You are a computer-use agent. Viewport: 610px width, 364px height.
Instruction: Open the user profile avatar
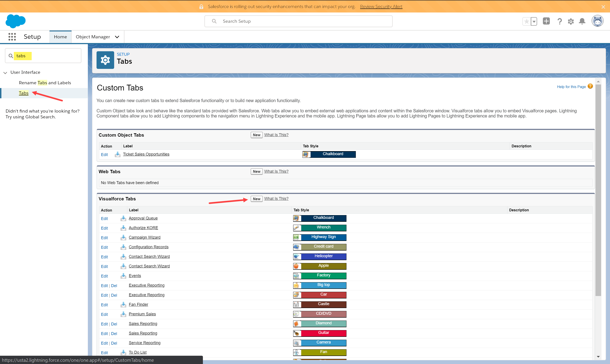click(x=598, y=21)
